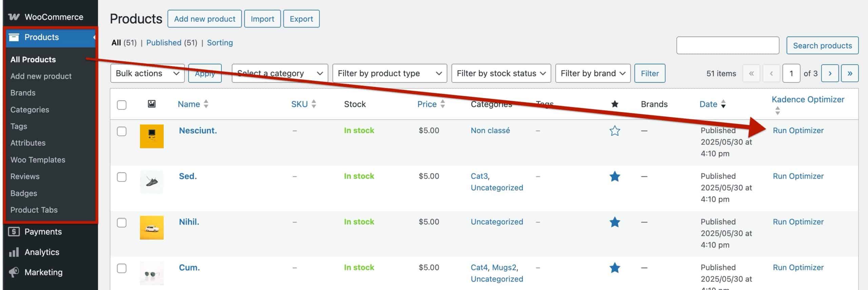Go to next page of products
Viewport: 868px width, 290px height.
[830, 73]
